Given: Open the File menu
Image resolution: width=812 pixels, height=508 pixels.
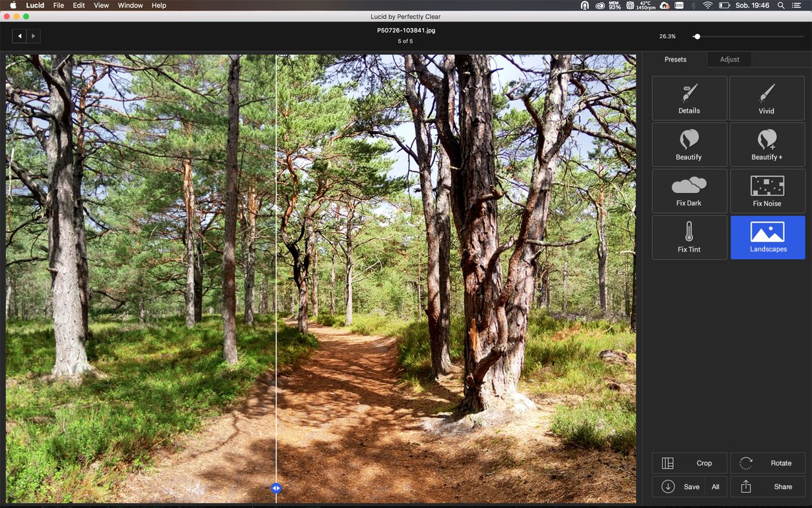Looking at the screenshot, I should [58, 5].
